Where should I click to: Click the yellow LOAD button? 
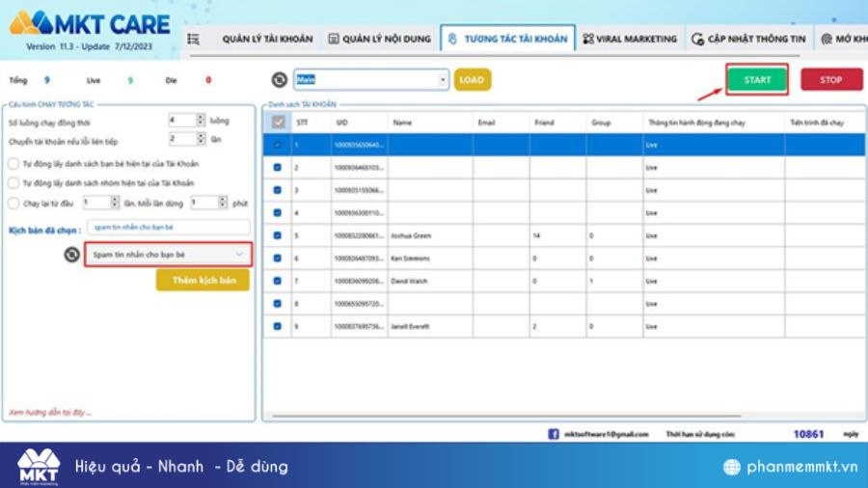(473, 80)
